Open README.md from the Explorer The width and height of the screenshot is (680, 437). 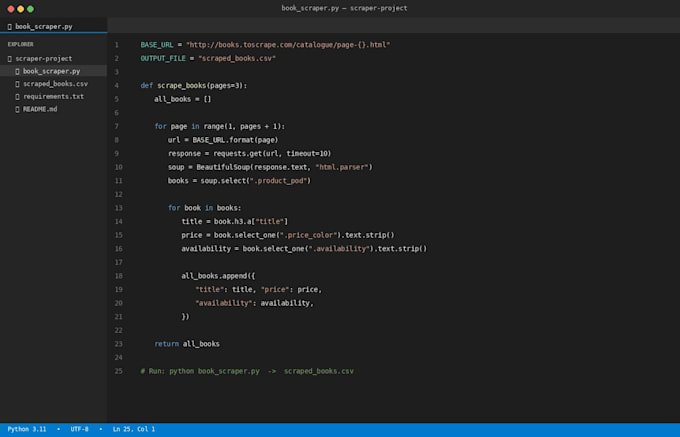[53, 109]
